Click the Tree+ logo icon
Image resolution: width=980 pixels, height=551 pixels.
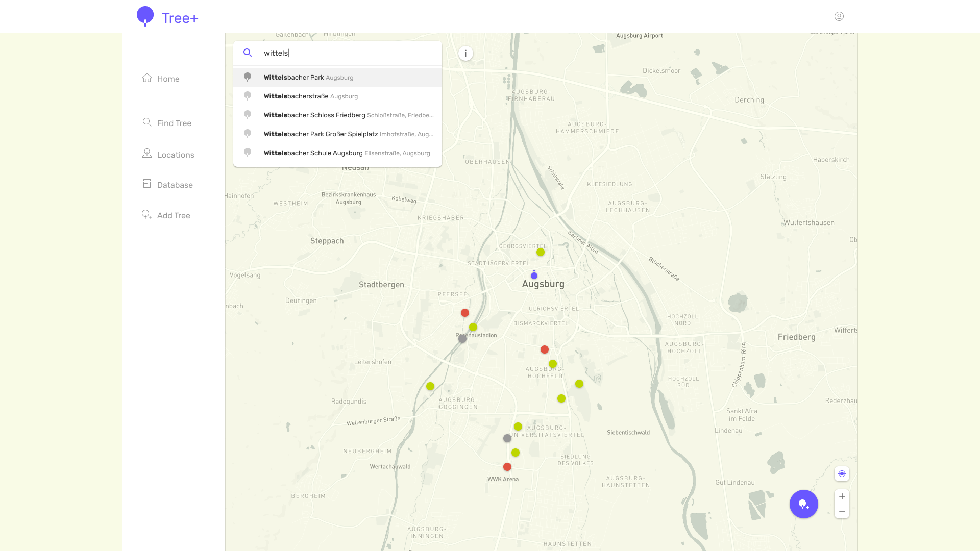(145, 16)
